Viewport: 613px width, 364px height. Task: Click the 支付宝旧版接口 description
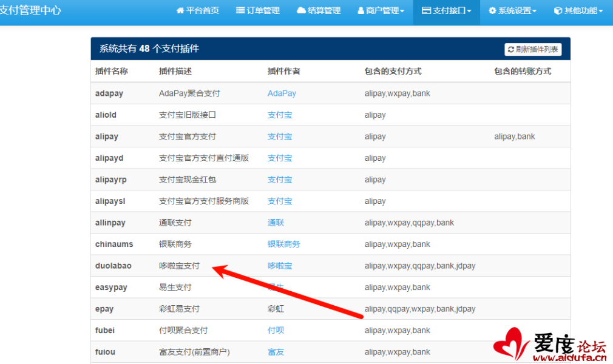pyautogui.click(x=188, y=115)
